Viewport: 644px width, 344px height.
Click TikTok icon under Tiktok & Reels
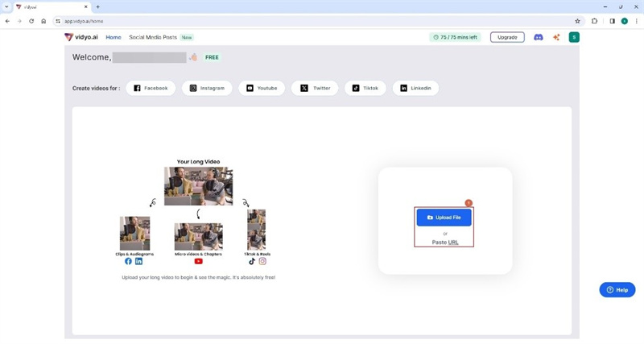click(x=252, y=261)
